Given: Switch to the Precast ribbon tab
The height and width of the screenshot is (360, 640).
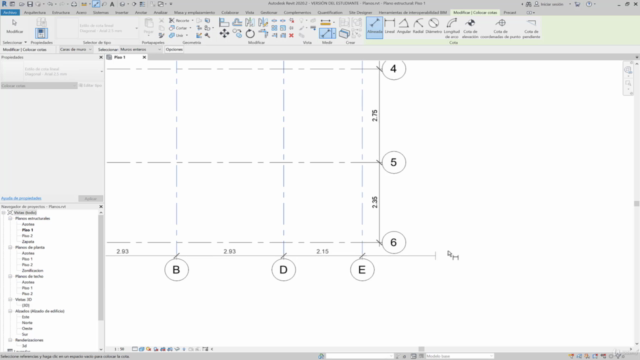Looking at the screenshot, I should 510,13.
